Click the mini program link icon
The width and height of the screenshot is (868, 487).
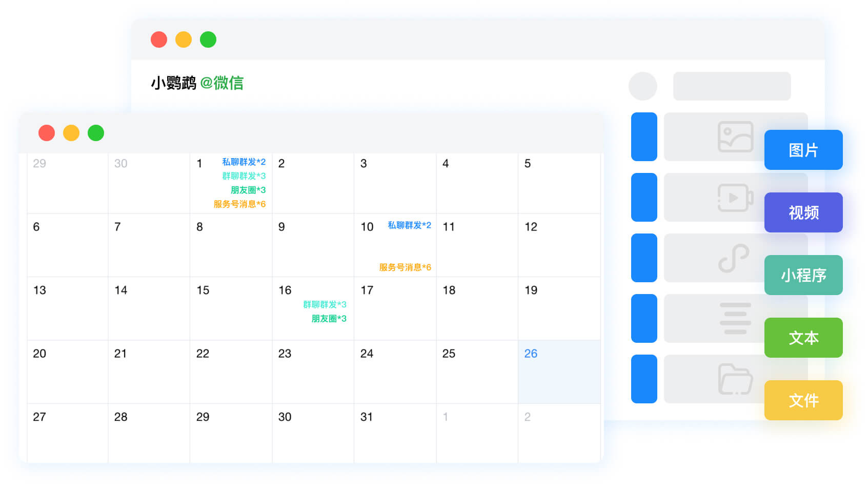[x=734, y=258]
